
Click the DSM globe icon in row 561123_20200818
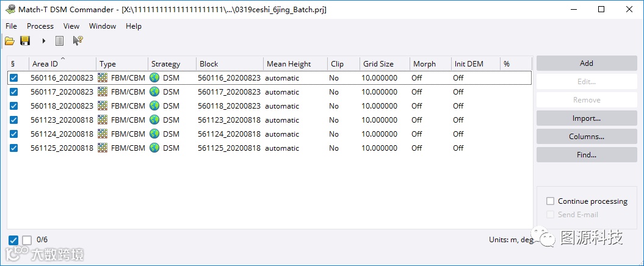coord(154,120)
